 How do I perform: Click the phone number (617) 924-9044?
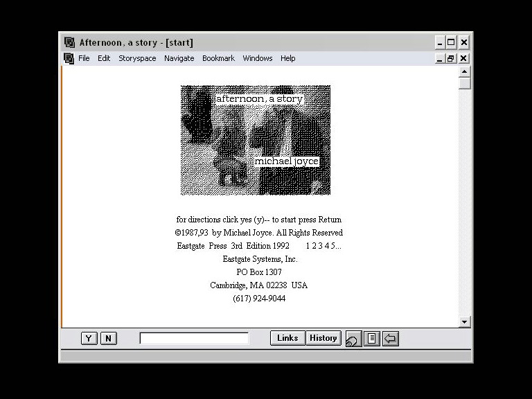pos(259,299)
